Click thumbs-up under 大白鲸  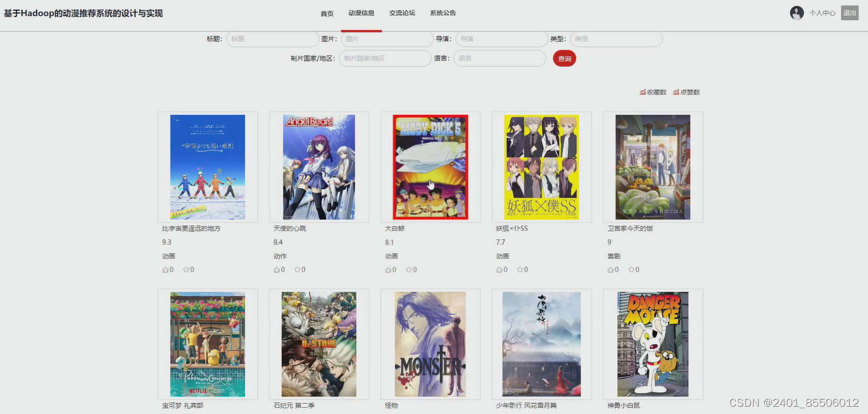(388, 269)
